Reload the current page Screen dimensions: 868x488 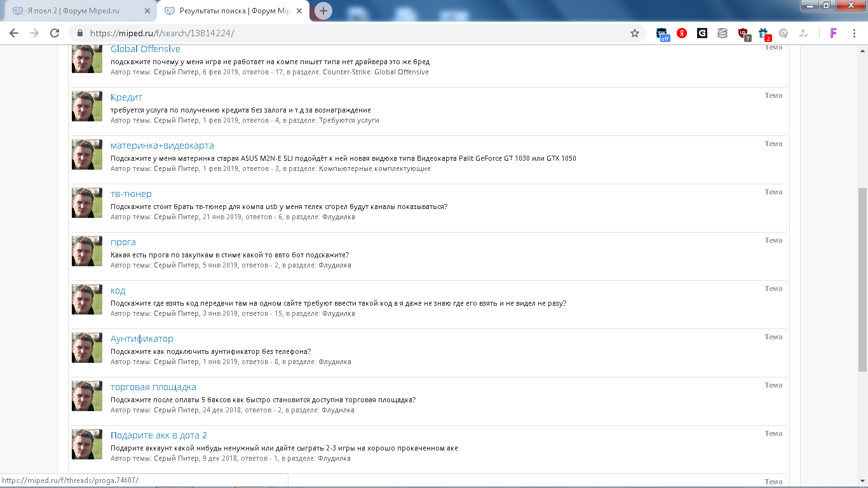point(55,33)
